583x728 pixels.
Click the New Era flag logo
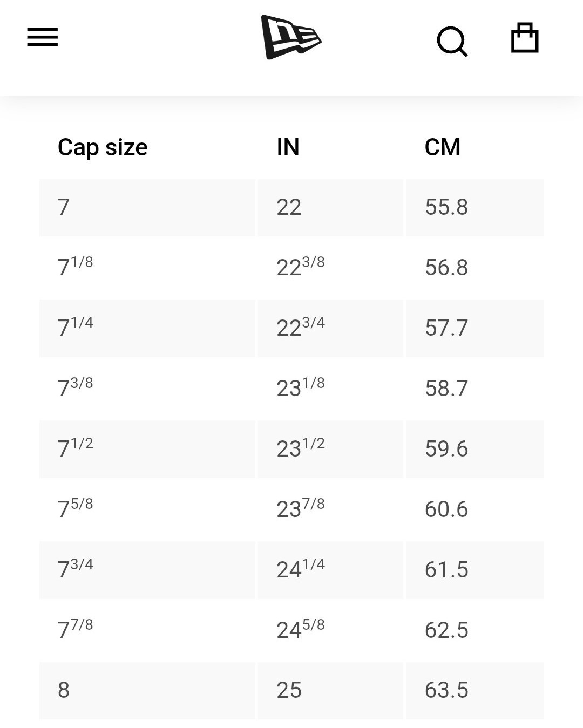(291, 37)
